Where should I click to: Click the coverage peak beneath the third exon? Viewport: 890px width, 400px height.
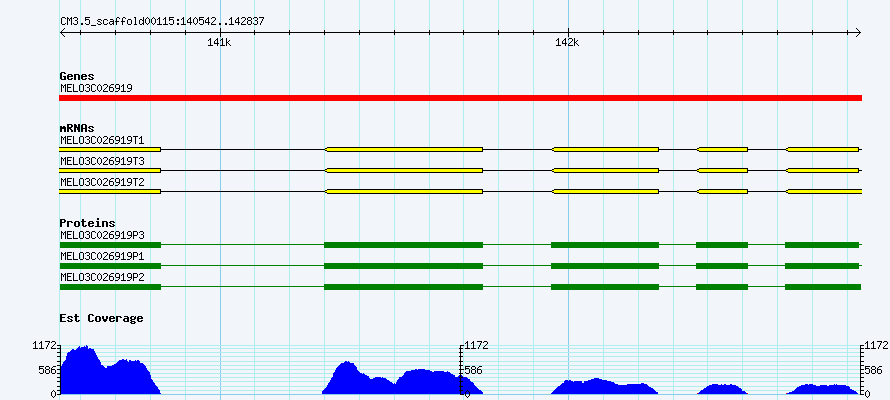click(x=604, y=386)
